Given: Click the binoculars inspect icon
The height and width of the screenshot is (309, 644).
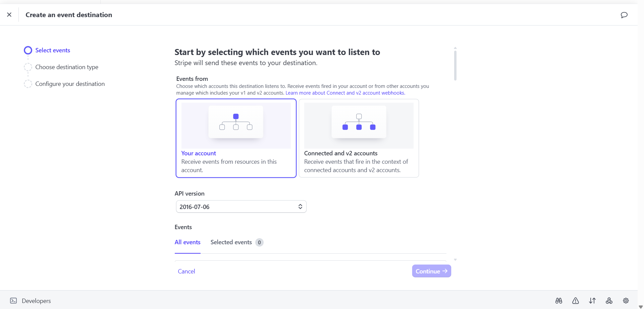Looking at the screenshot, I should point(559,301).
